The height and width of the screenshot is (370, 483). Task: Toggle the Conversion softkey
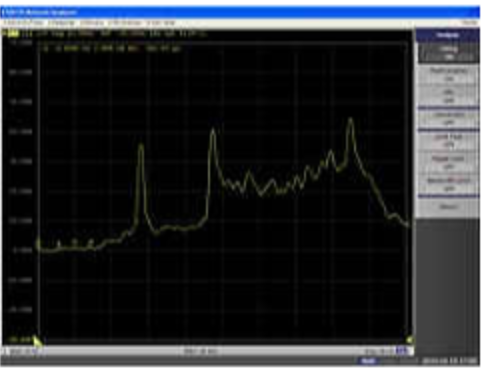pyautogui.click(x=447, y=118)
